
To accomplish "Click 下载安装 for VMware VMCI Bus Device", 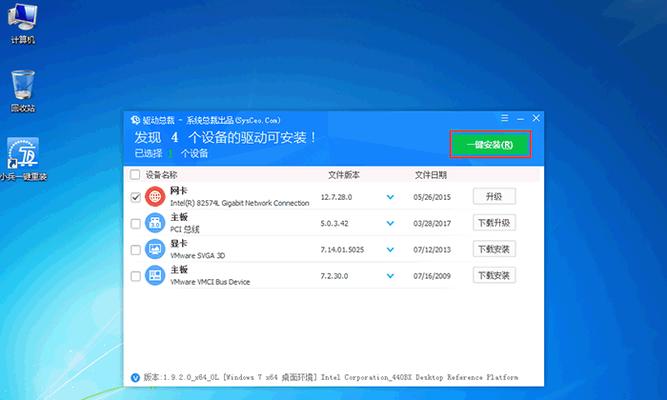I will [494, 276].
